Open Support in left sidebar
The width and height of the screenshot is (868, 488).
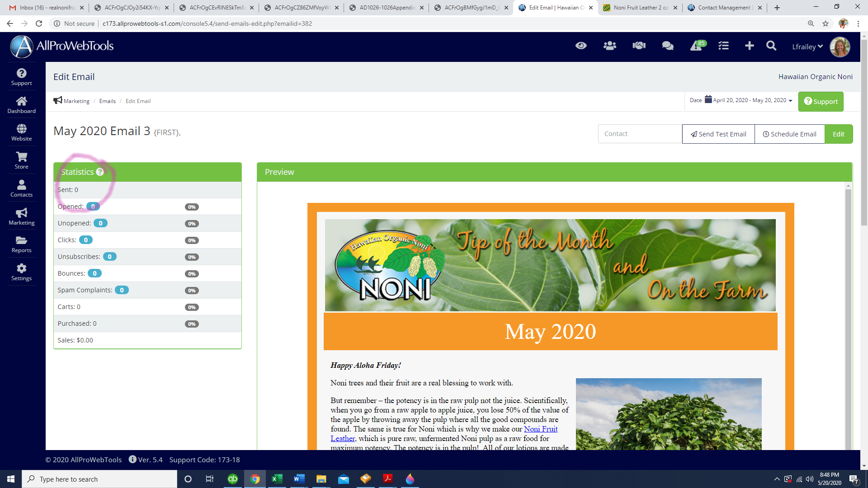click(22, 77)
